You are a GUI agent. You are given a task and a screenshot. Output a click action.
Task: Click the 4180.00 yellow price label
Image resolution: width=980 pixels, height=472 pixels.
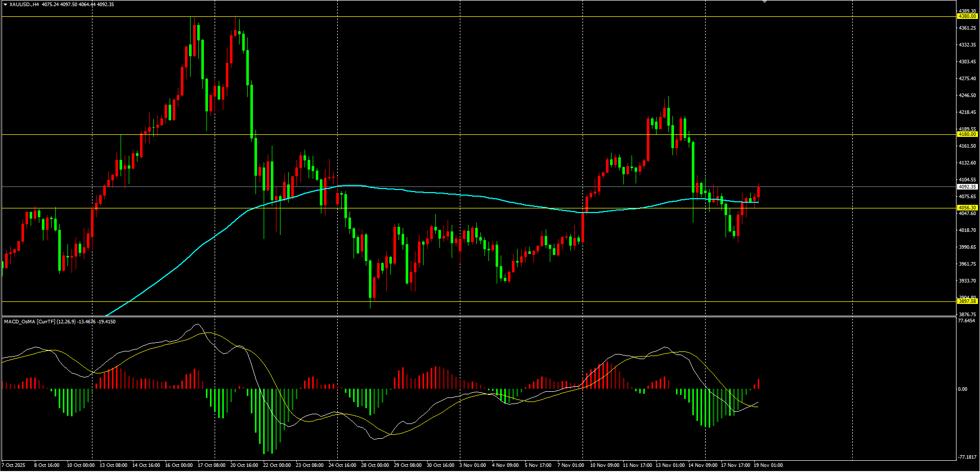click(967, 134)
